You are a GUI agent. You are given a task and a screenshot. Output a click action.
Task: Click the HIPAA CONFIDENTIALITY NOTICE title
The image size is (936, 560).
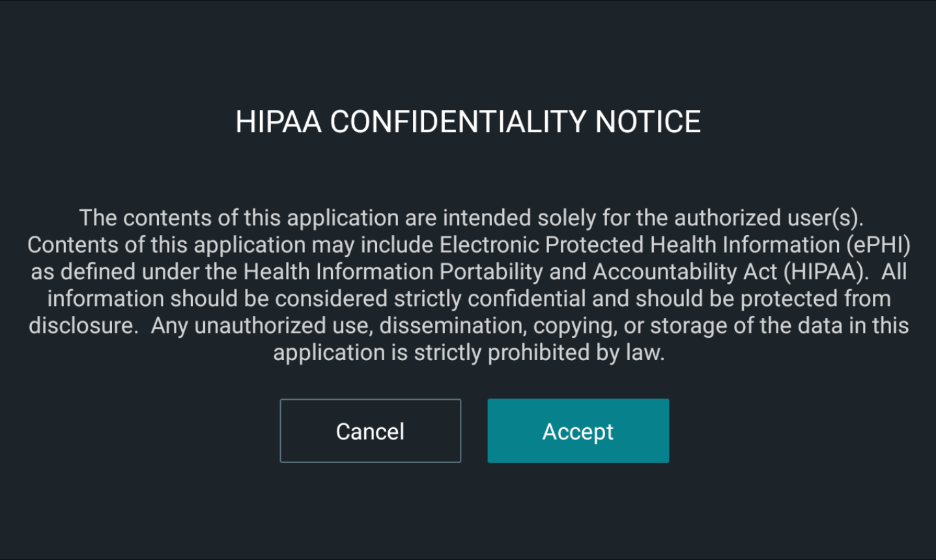point(468,122)
